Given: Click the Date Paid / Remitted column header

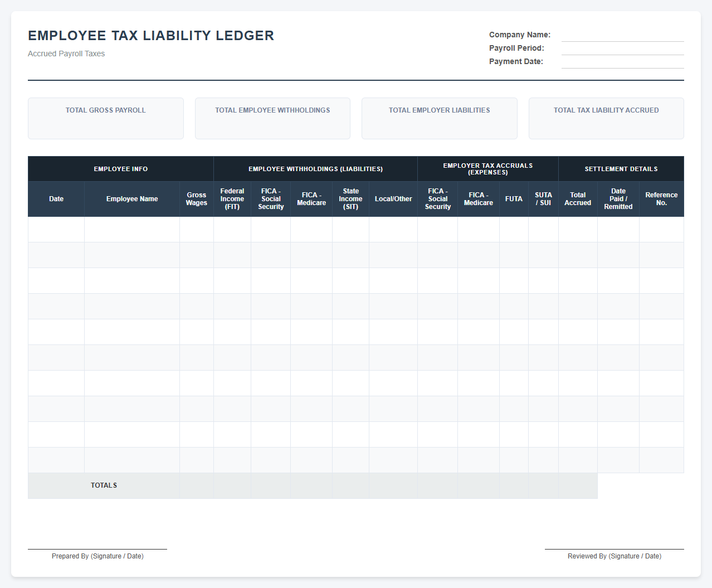Looking at the screenshot, I should (x=618, y=199).
